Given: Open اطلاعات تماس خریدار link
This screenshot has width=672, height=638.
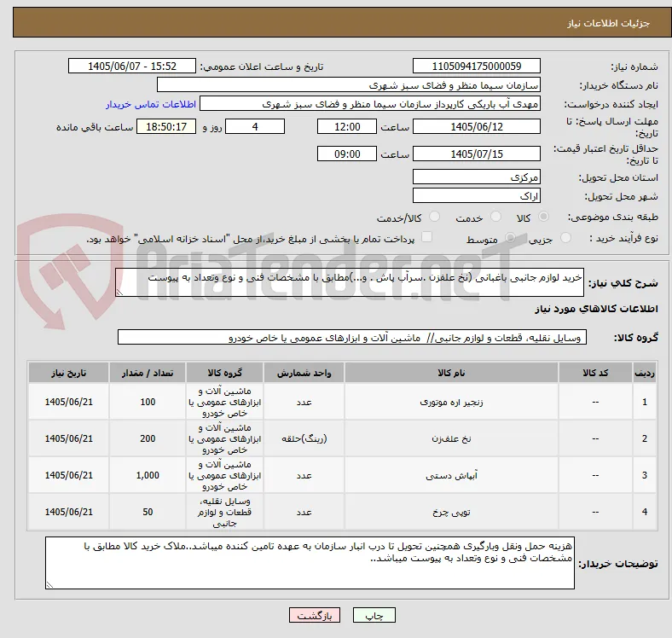Looking at the screenshot, I should (x=151, y=104).
